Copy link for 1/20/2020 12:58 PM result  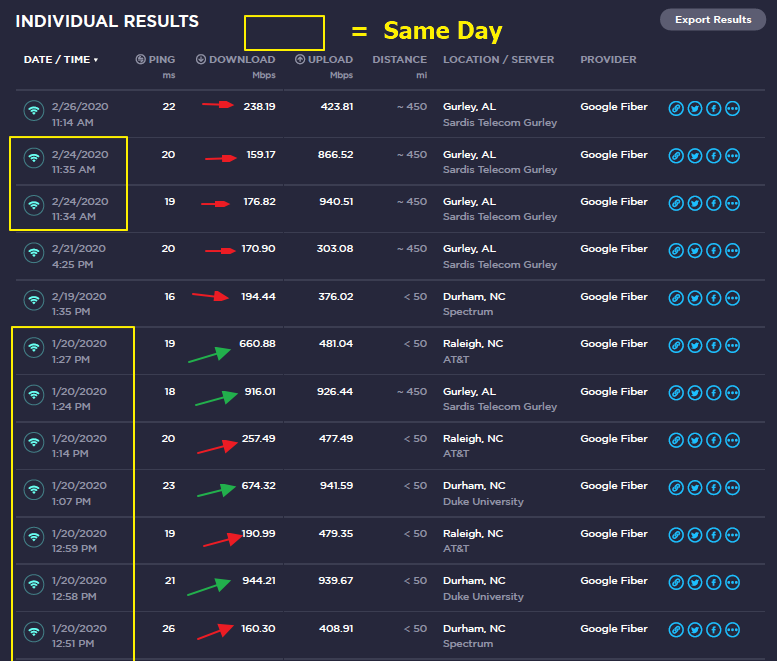click(x=676, y=582)
